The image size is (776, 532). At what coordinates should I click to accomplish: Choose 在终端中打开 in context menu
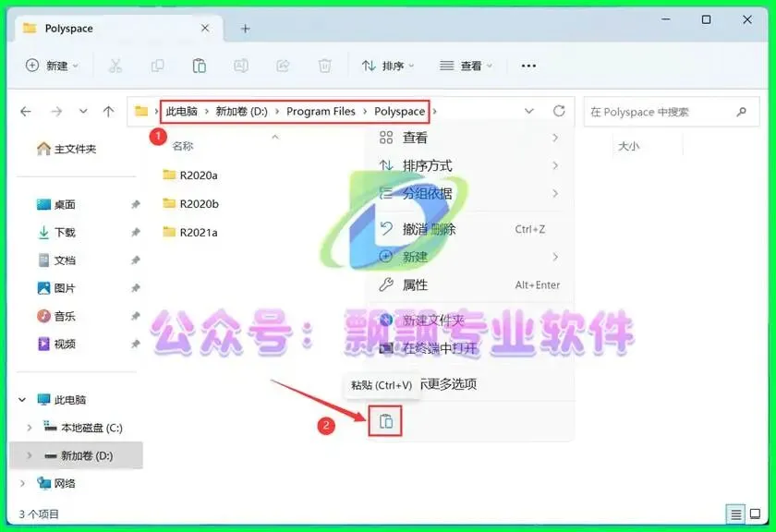click(469, 348)
